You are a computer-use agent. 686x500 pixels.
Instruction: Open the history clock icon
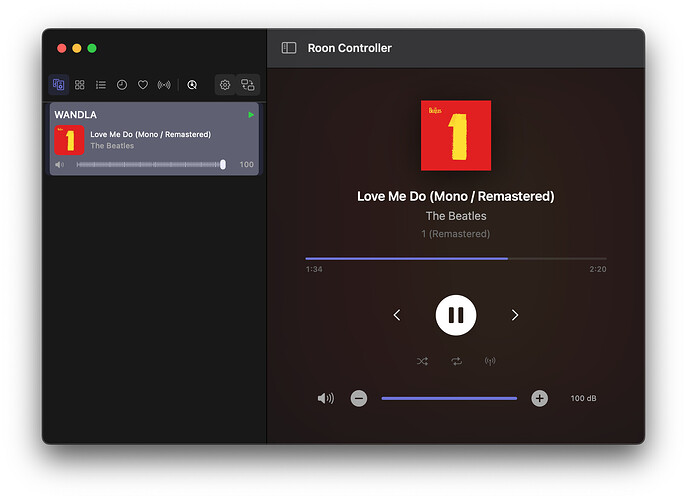pos(122,85)
